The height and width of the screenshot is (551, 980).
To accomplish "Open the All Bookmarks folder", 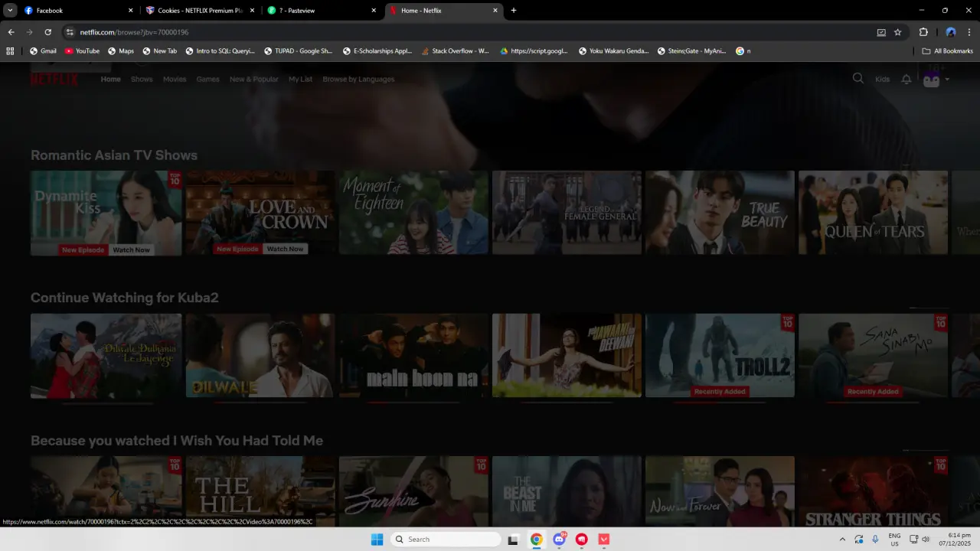I will click(948, 51).
